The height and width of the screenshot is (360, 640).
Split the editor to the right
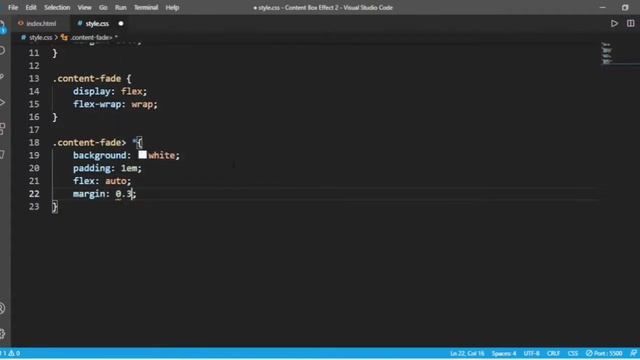(631, 24)
